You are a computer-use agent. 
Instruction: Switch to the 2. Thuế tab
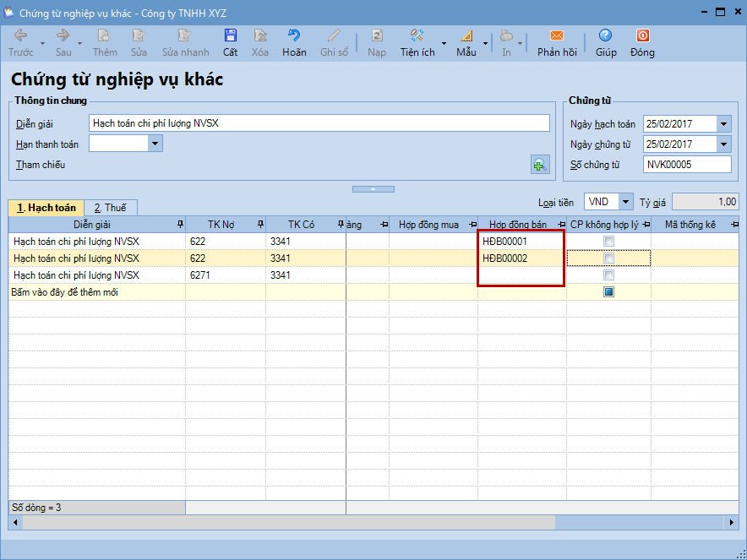(110, 208)
